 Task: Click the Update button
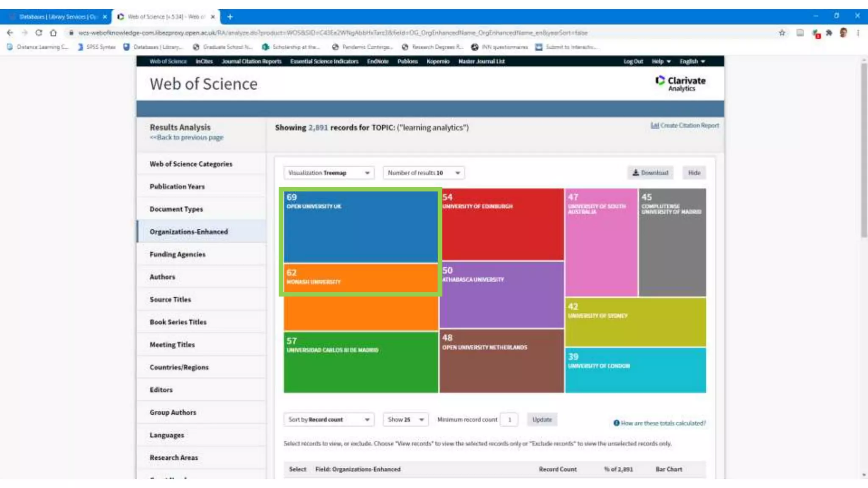[x=542, y=420]
